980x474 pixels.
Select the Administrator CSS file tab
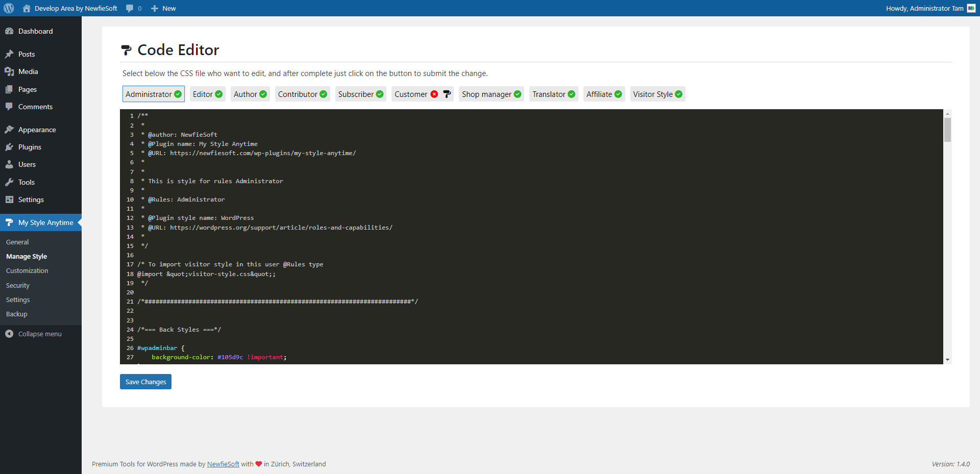pyautogui.click(x=154, y=94)
